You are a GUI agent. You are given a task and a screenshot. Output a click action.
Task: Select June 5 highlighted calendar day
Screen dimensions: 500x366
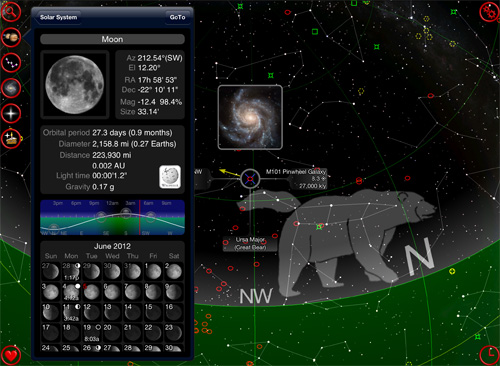click(x=91, y=292)
